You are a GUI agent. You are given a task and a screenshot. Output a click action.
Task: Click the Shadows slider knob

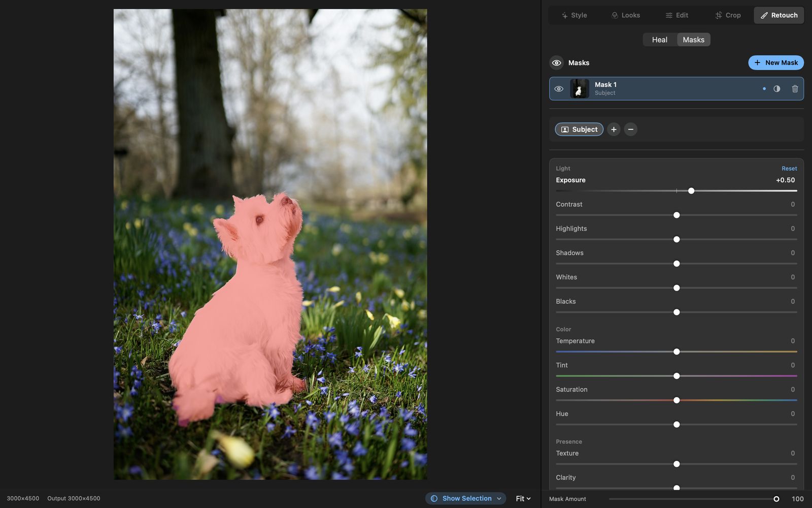676,264
